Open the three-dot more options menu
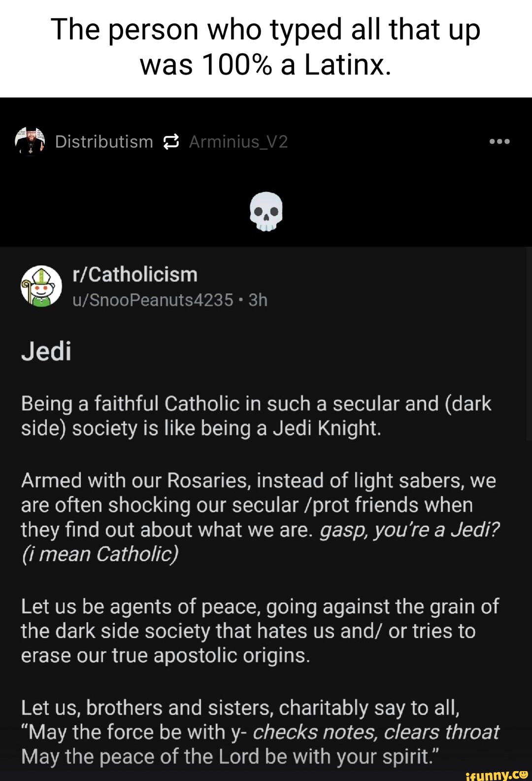532x781 pixels. (499, 142)
